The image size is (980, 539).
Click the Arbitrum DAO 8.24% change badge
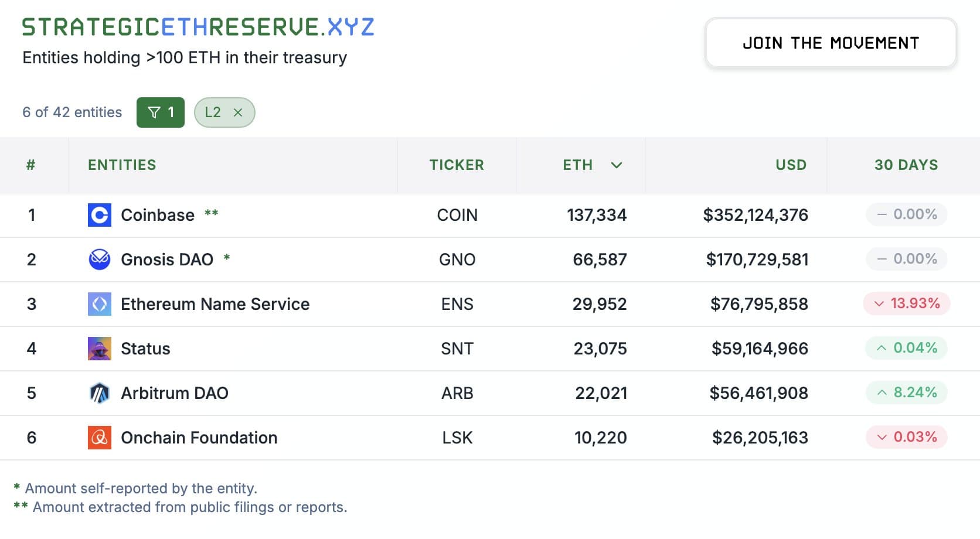click(906, 393)
